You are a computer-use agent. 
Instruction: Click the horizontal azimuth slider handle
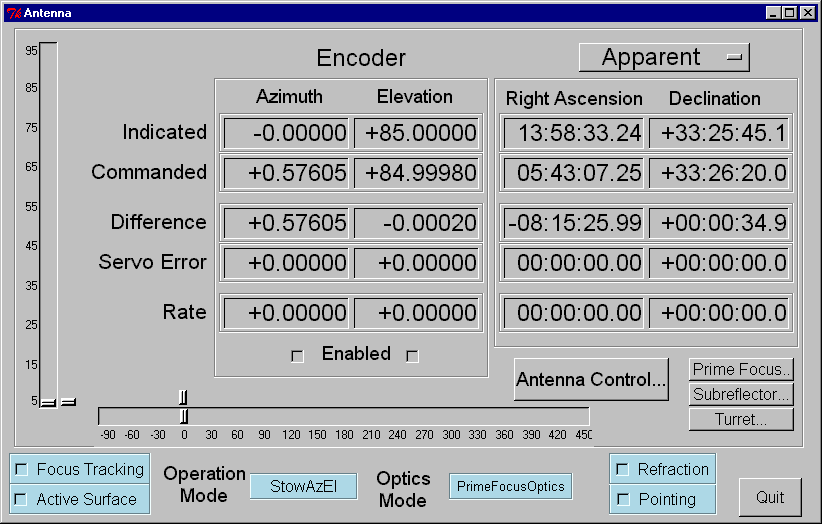tap(184, 416)
